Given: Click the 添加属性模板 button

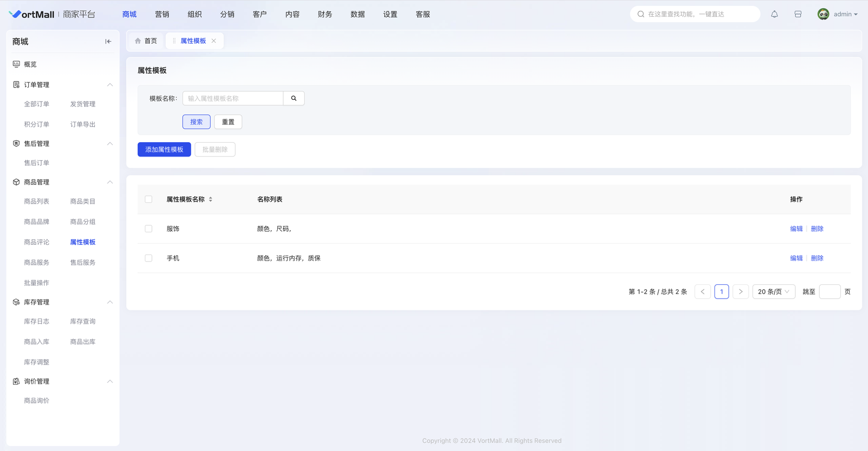Looking at the screenshot, I should click(x=164, y=149).
